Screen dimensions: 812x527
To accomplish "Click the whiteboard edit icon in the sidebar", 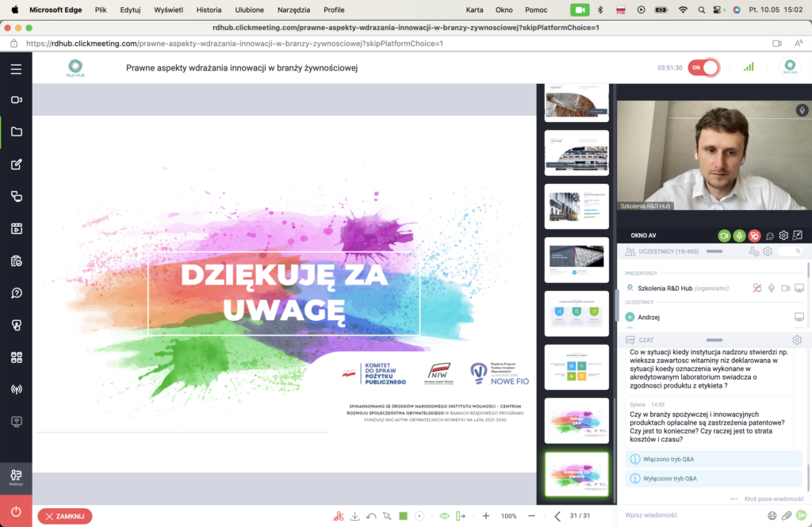I will pos(16,165).
